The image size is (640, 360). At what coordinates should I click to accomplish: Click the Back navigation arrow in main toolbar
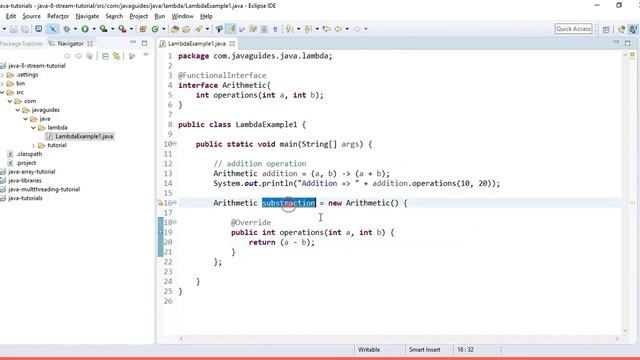coord(338,29)
